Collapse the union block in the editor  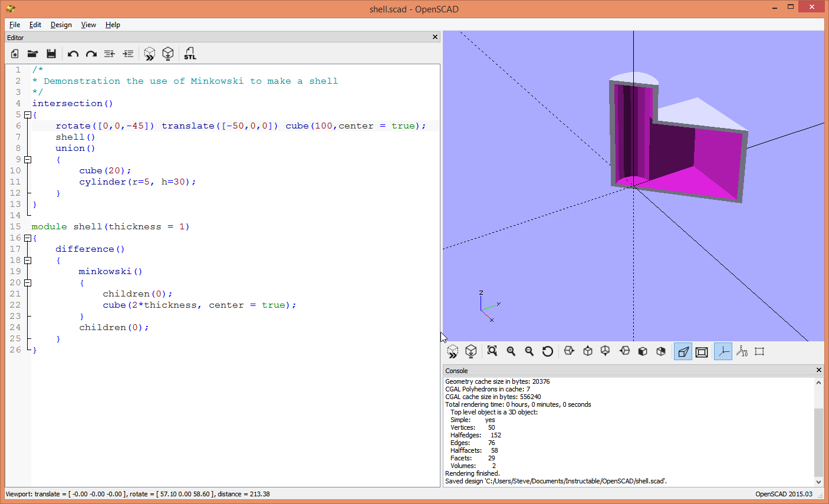(x=27, y=160)
